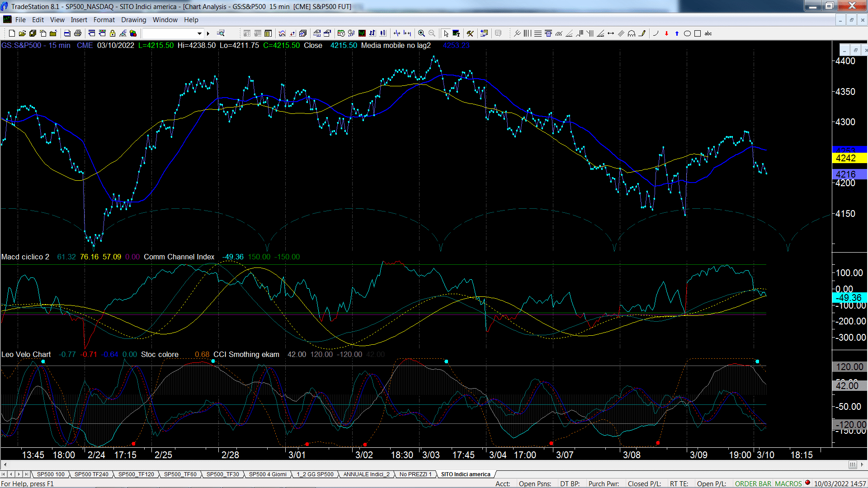Click the horizontal scrollbar thumb grip

tap(852, 465)
